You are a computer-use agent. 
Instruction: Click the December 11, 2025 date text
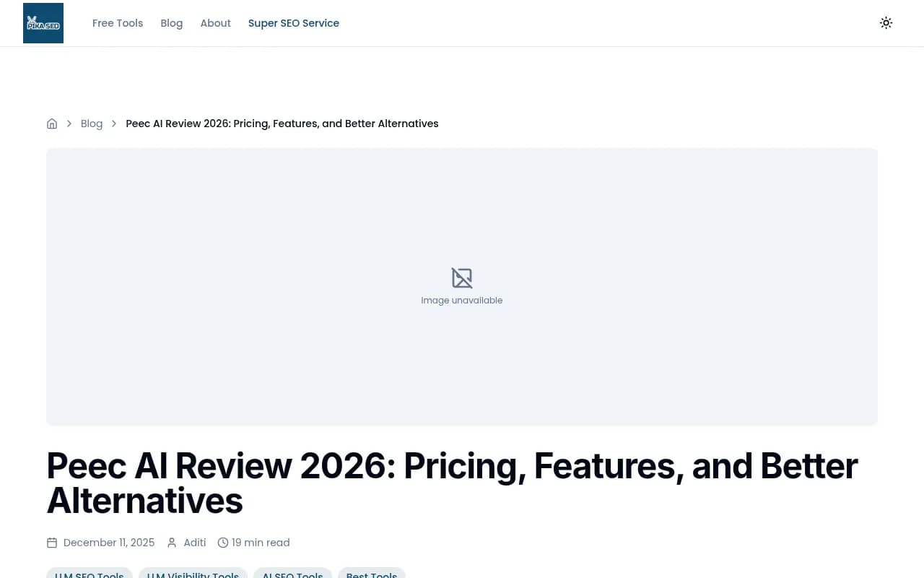109,543
